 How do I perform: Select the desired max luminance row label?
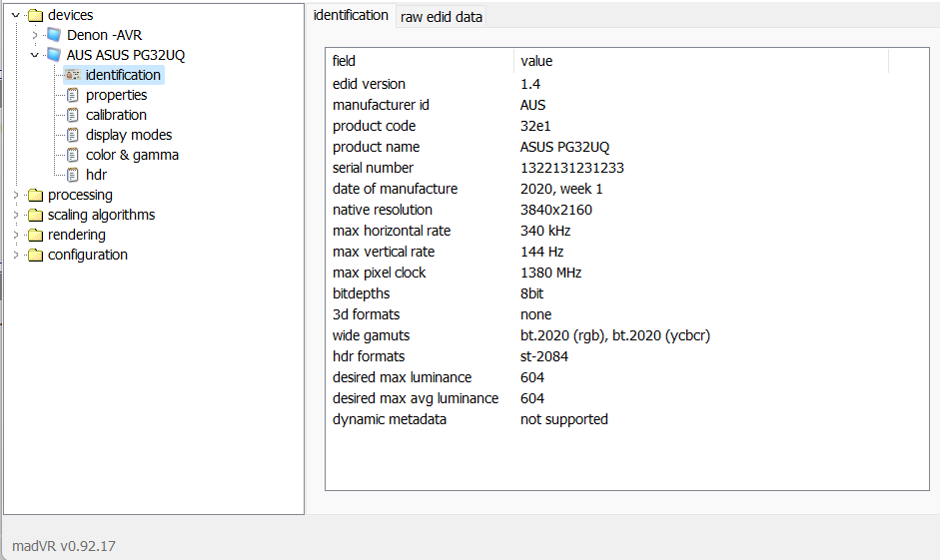point(402,377)
